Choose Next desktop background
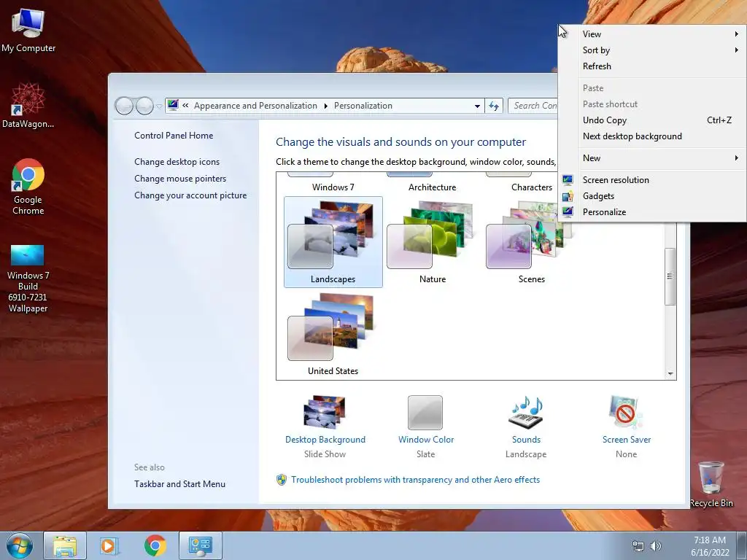 [x=651, y=136]
